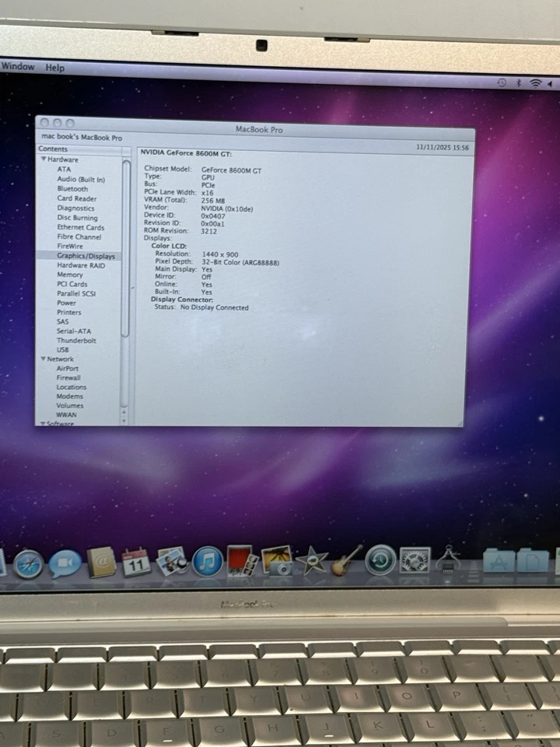Select Volumes under Network
Image resolution: width=560 pixels, height=747 pixels.
click(x=70, y=405)
